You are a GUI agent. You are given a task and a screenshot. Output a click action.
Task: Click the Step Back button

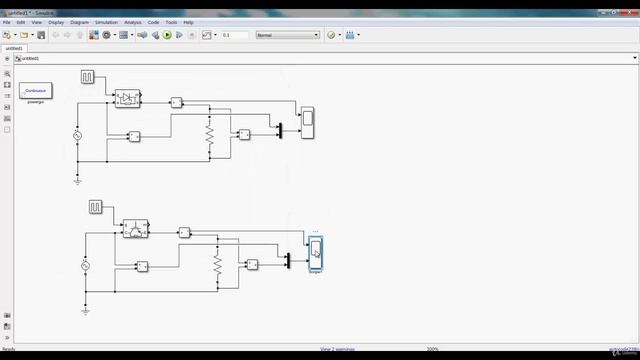click(155, 36)
